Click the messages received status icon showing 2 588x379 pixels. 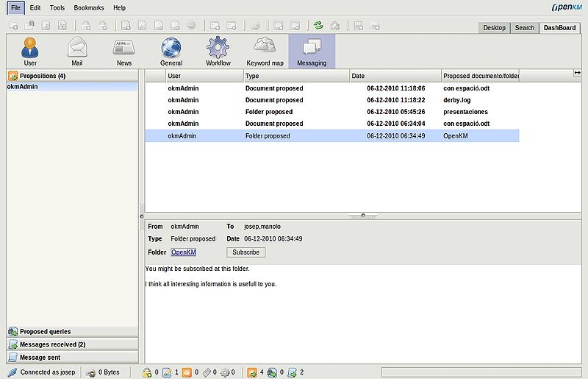pos(292,372)
